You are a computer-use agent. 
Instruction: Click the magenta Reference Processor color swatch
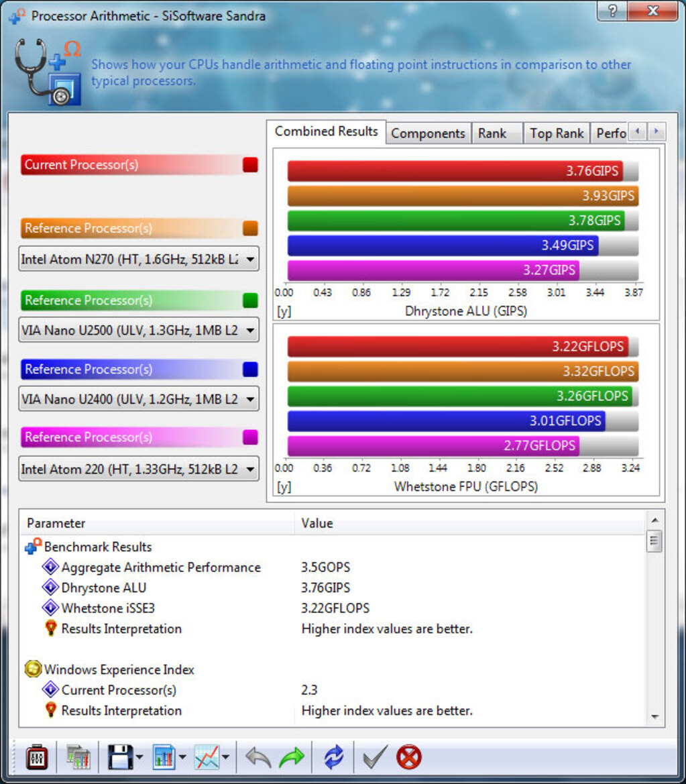pos(250,437)
